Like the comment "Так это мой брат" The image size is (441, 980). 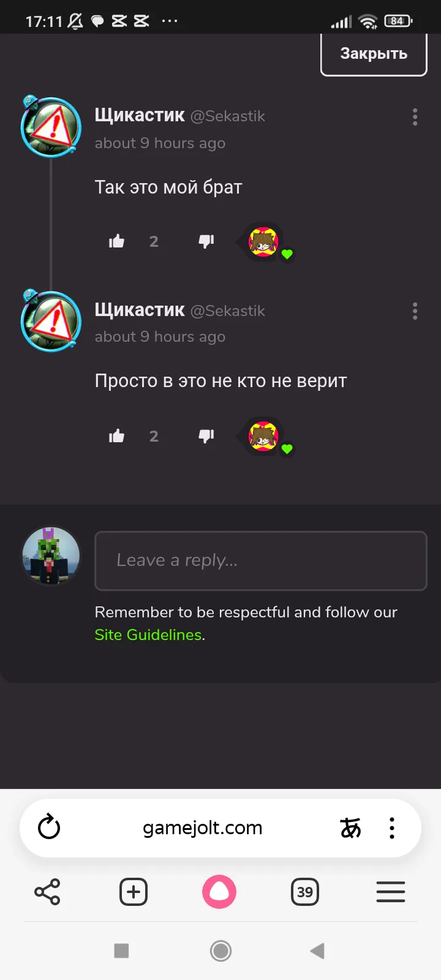pos(116,241)
